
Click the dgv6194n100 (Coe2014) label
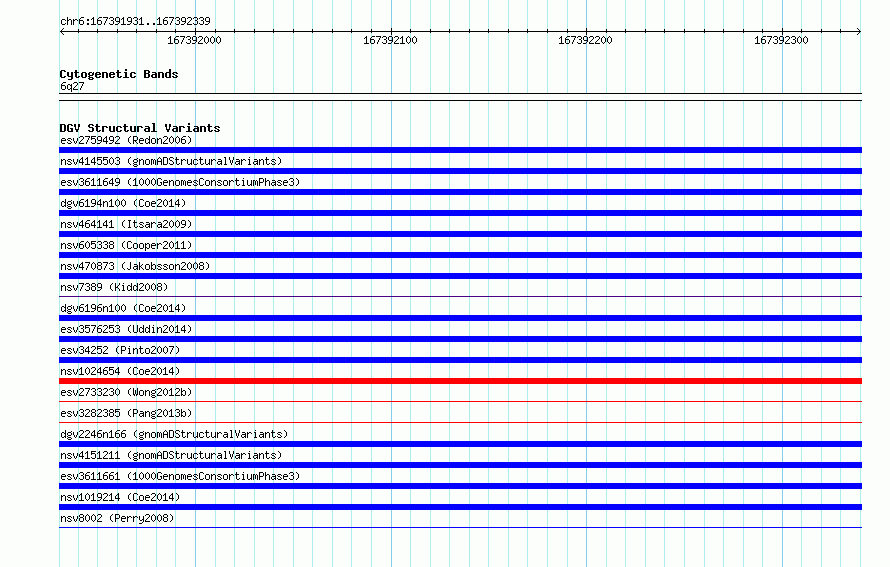(x=123, y=203)
